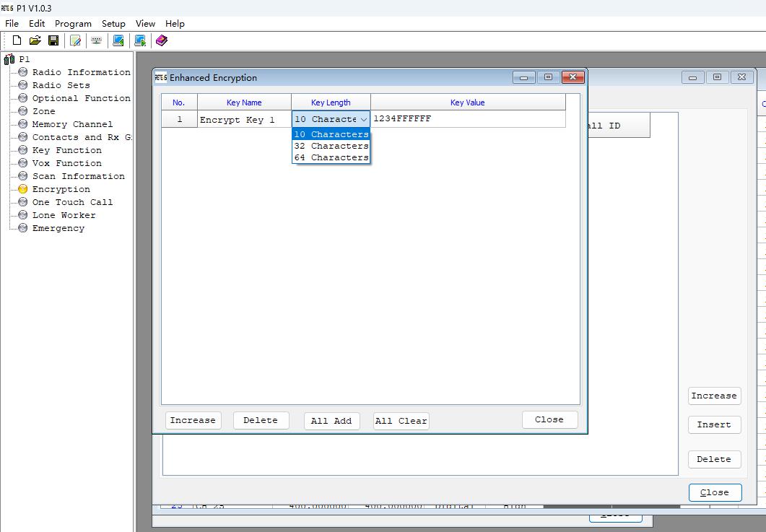The height and width of the screenshot is (532, 766).
Task: Restore the background child window
Action: click(x=717, y=77)
